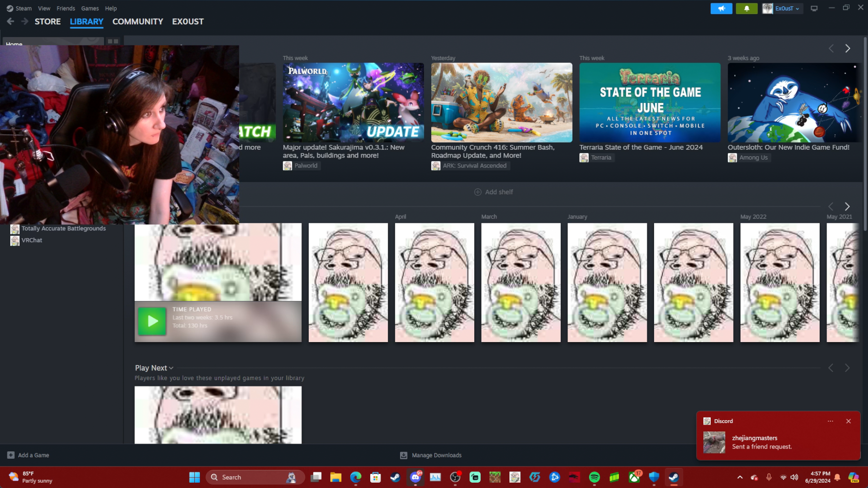Enter Big Picture mode via monitor icon
Image resolution: width=868 pixels, height=488 pixels.
coord(814,8)
